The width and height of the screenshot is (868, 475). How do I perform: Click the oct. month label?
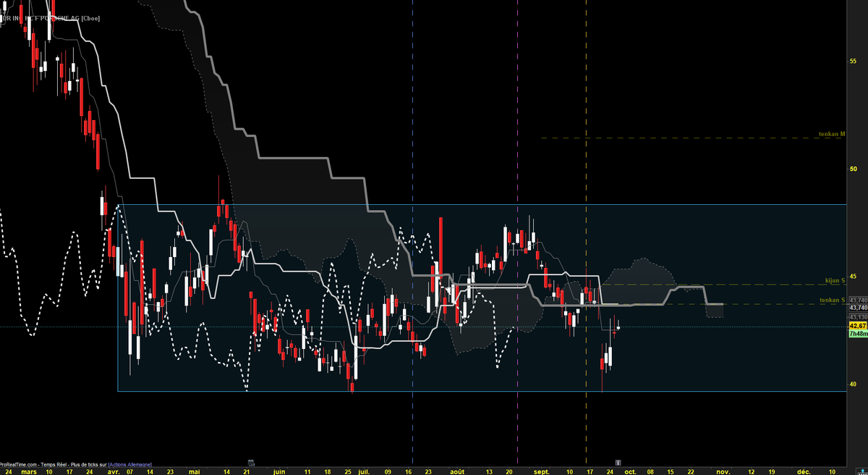pyautogui.click(x=631, y=471)
